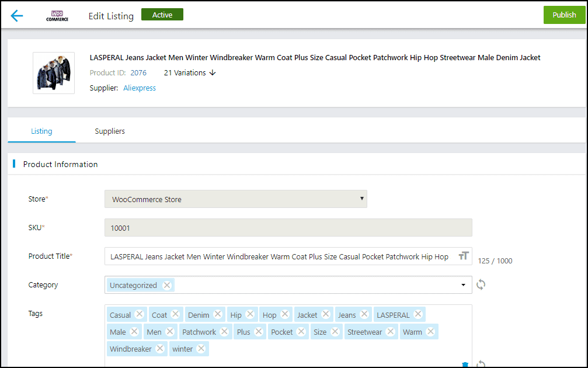This screenshot has width=588, height=368.
Task: Remove the Windbreaker tag
Action: click(160, 348)
